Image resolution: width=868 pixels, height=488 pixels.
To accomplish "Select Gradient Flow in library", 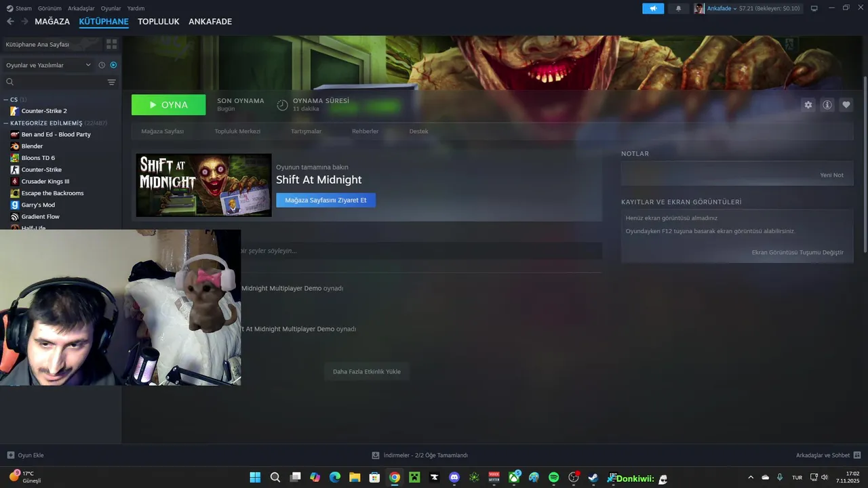I will point(40,217).
